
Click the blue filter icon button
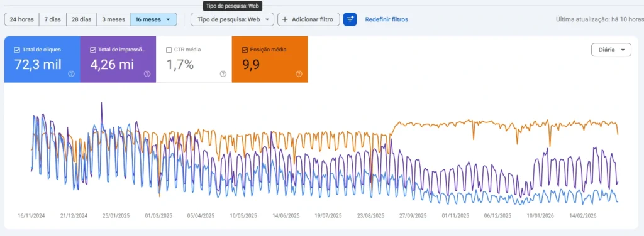tap(350, 19)
